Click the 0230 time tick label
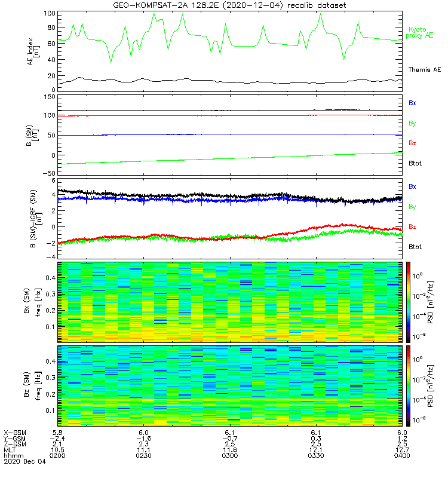 pyautogui.click(x=143, y=455)
